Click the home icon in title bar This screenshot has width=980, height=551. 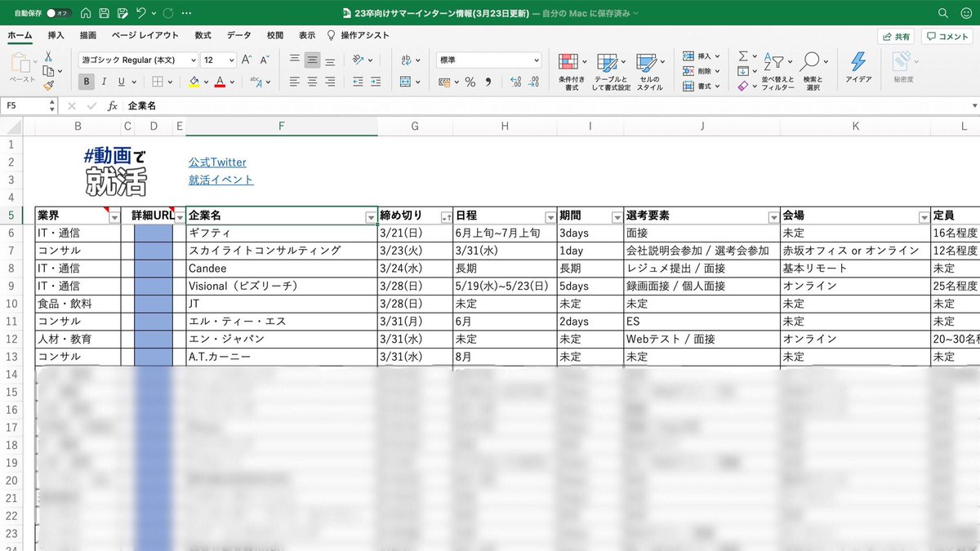click(86, 13)
